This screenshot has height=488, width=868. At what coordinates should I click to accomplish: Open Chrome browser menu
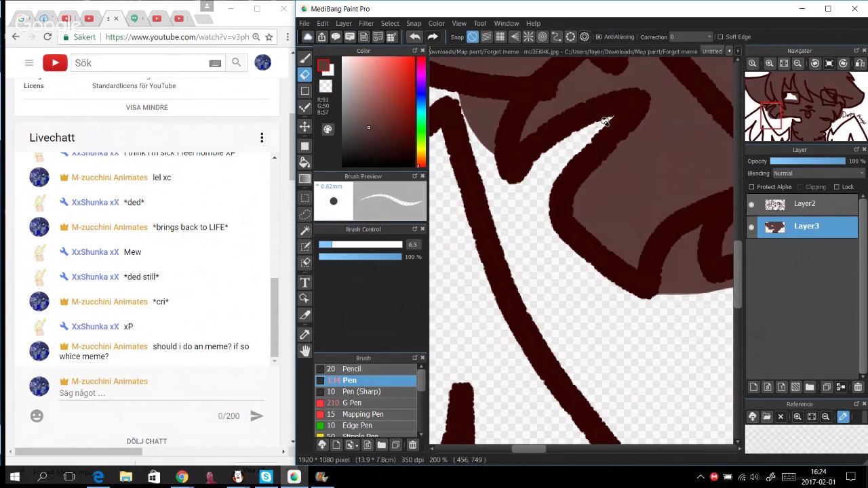coord(288,37)
